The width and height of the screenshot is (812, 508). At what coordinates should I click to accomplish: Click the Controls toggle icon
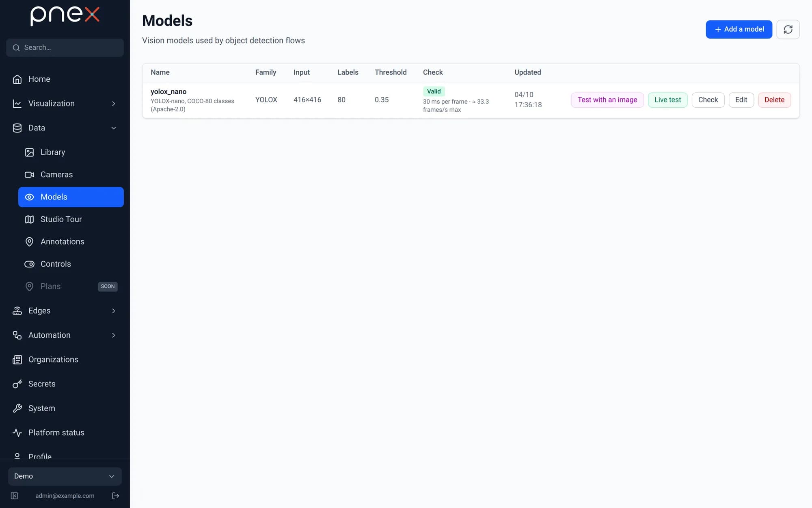[x=29, y=264]
